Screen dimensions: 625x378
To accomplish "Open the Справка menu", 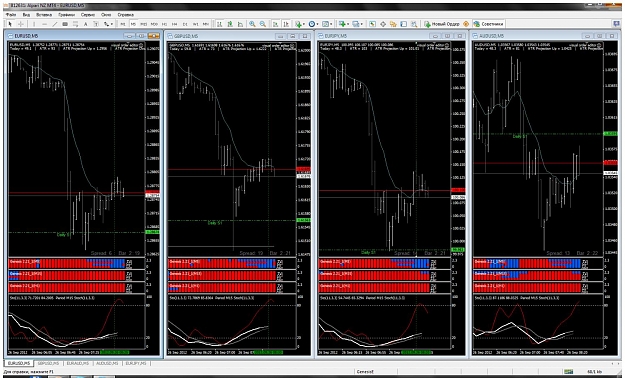I will pos(126,14).
